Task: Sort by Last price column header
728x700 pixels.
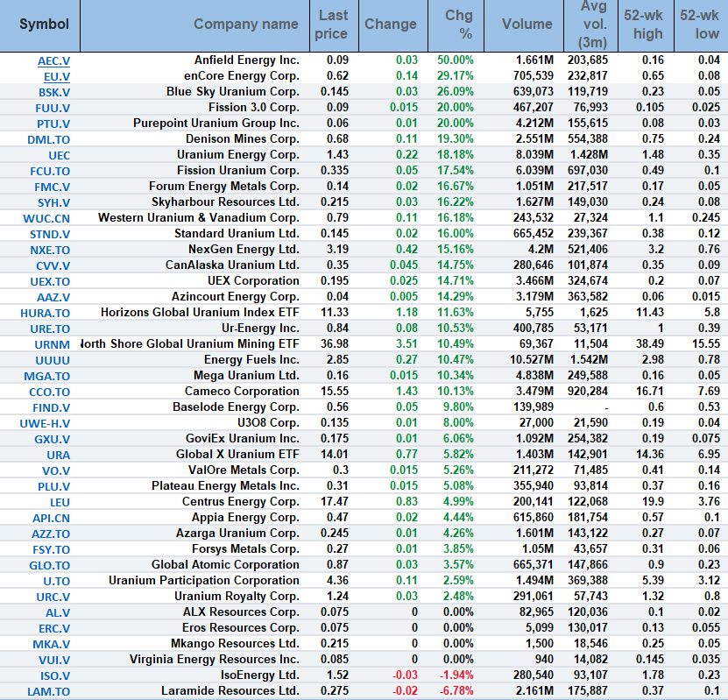Action: [x=332, y=25]
